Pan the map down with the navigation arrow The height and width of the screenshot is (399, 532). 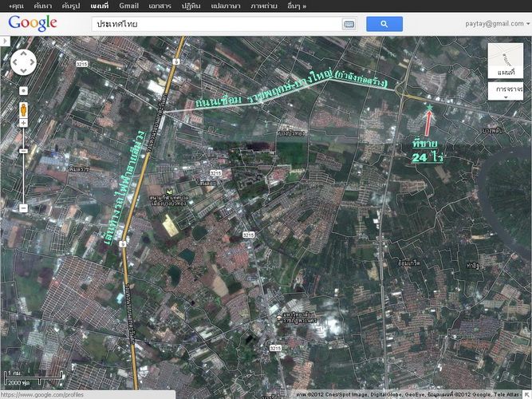pyautogui.click(x=23, y=71)
